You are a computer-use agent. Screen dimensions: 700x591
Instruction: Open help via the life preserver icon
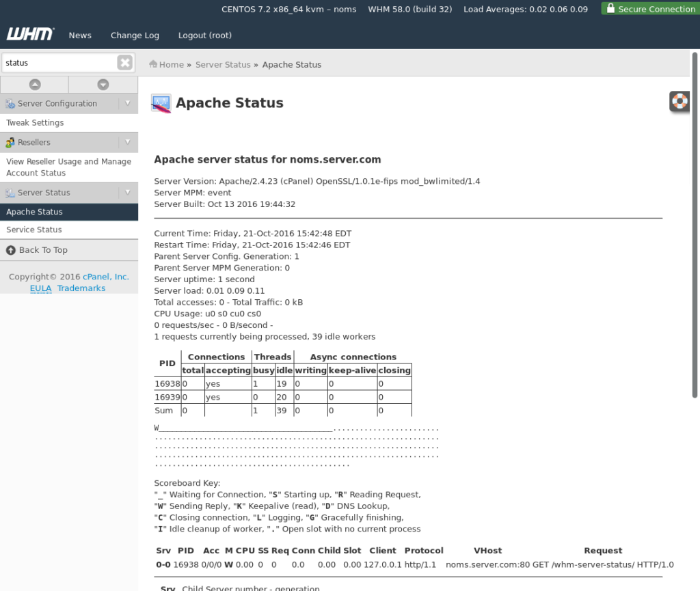679,101
